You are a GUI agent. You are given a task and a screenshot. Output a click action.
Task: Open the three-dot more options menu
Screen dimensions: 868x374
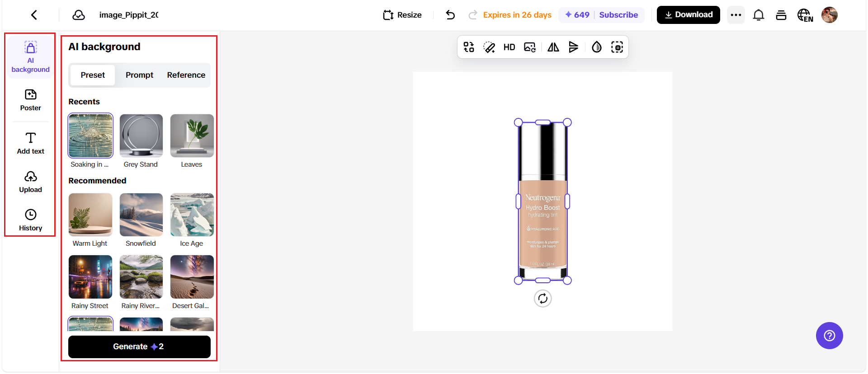pyautogui.click(x=736, y=15)
